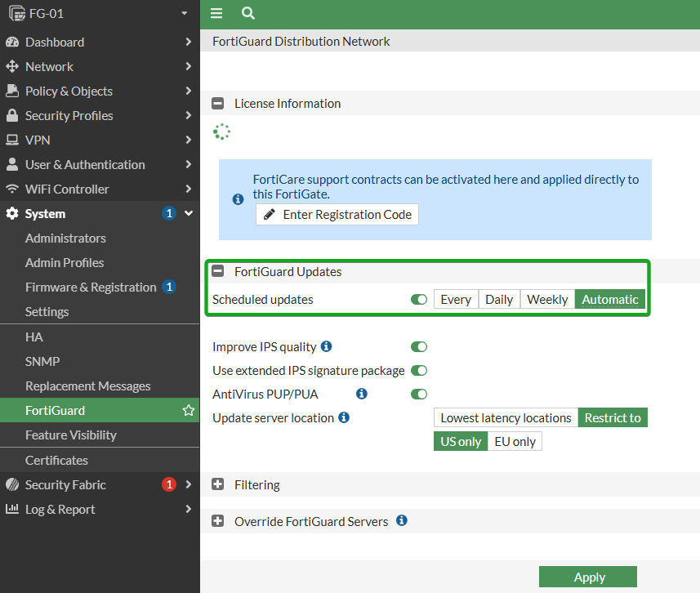
Task: Toggle the hamburger menu icon
Action: point(216,13)
